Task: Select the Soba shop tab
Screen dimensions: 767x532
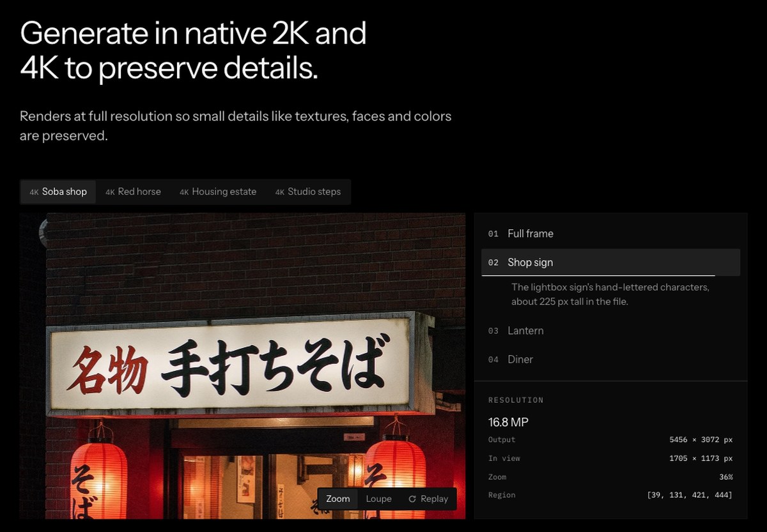Action: point(58,192)
